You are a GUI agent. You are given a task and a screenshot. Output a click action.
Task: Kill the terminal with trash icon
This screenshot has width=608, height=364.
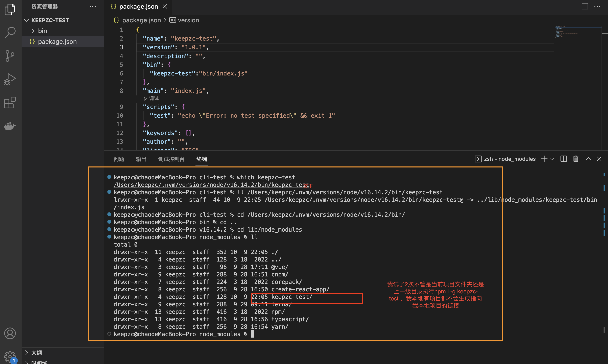[575, 159]
